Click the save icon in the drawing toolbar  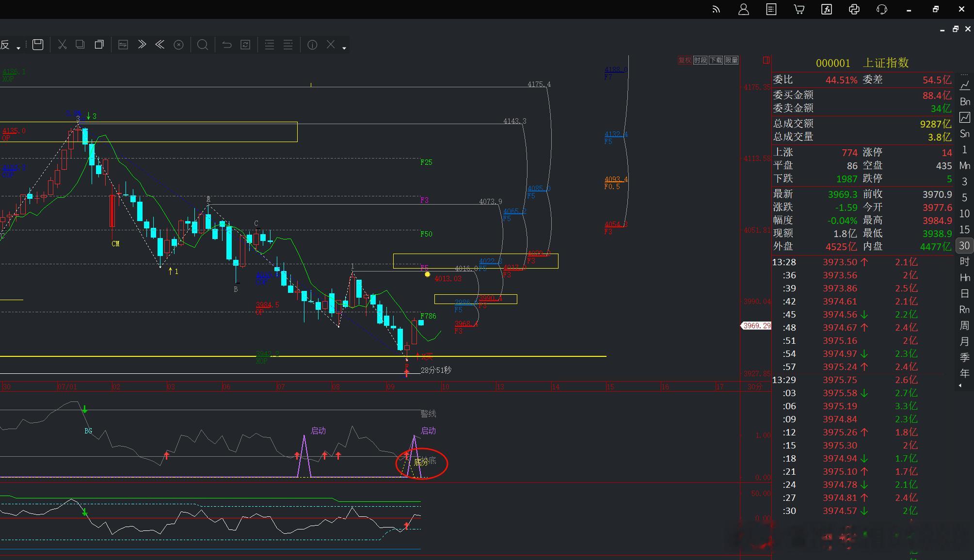tap(38, 45)
